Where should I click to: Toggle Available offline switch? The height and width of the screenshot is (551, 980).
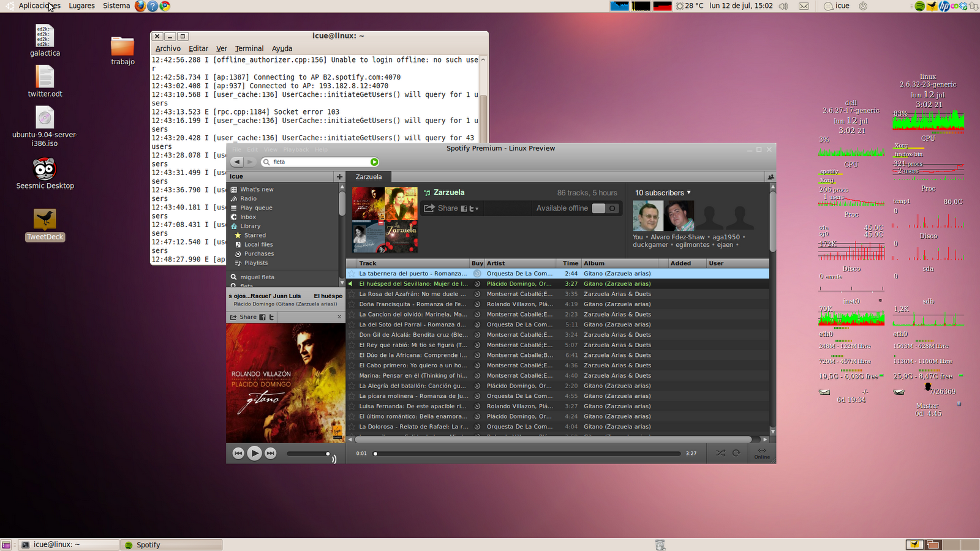coord(605,208)
